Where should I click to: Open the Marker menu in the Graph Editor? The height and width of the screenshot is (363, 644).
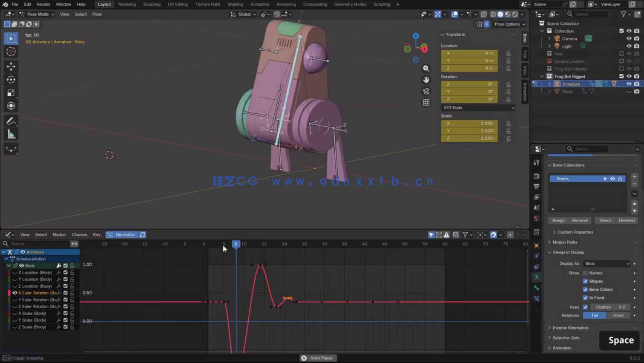click(59, 234)
